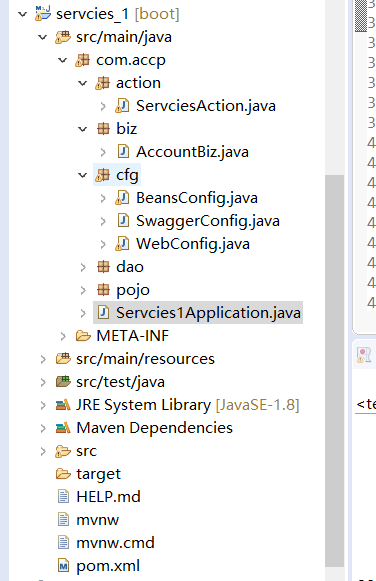376x581 pixels.
Task: Click the src/test/java folder icon
Action: click(63, 382)
